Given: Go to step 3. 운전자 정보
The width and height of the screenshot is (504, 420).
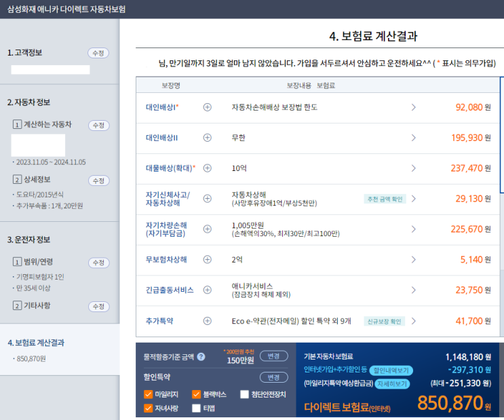Looking at the screenshot, I should tap(28, 240).
